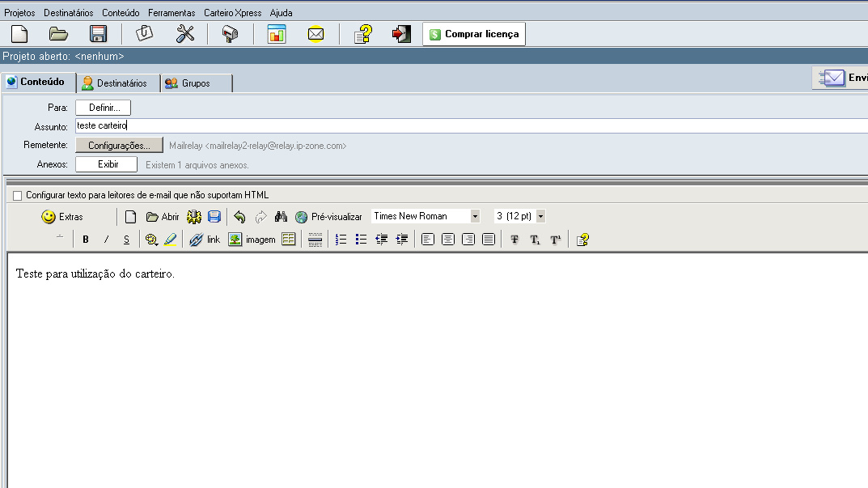Save project with the floppy disk icon
868x488 pixels.
tap(98, 34)
